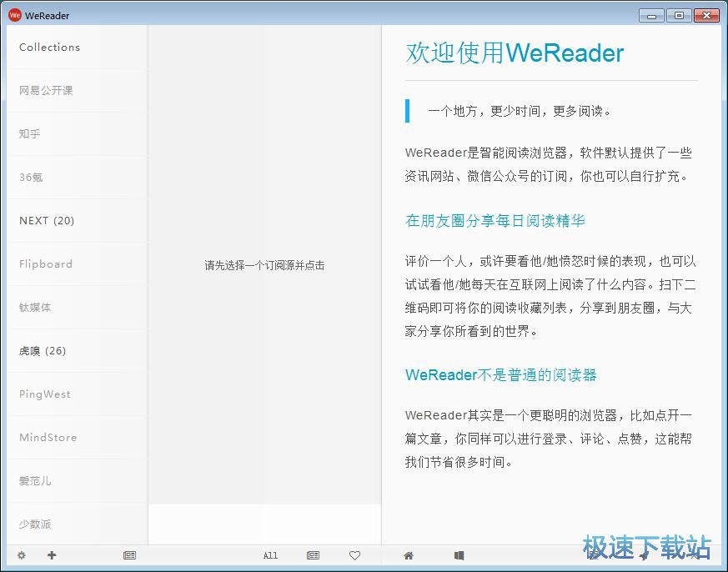This screenshot has height=572, width=728.
Task: Select the 爱范儿 subscription
Action: point(77,480)
